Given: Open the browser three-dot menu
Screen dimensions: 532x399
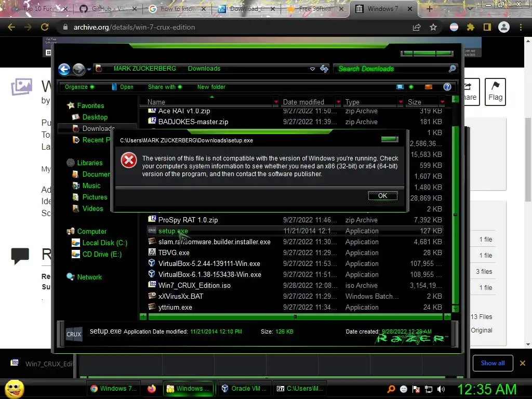Looking at the screenshot, I should (521, 27).
